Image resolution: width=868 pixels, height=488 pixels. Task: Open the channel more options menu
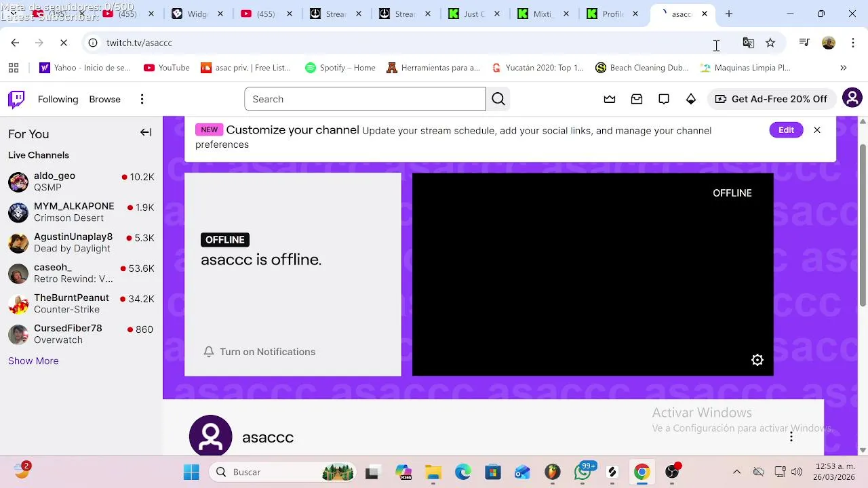[791, 437]
